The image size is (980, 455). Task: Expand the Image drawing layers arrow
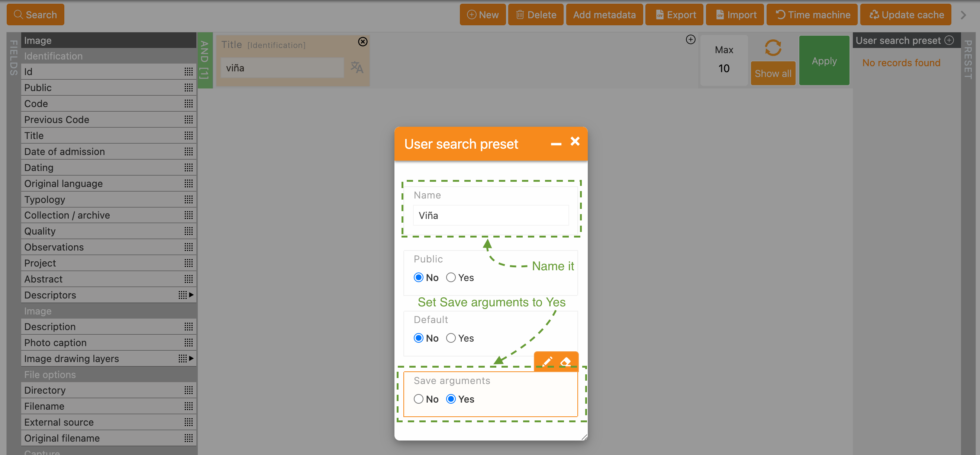(x=191, y=358)
